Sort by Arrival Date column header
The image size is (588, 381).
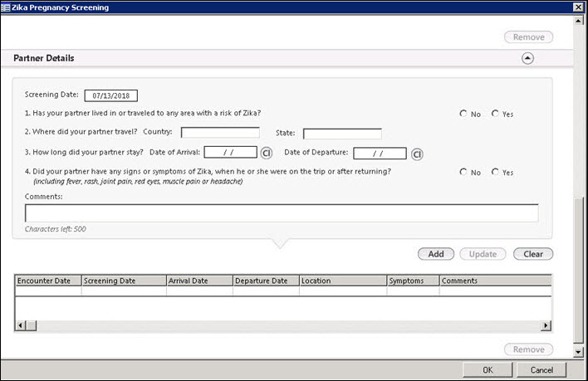(199, 281)
